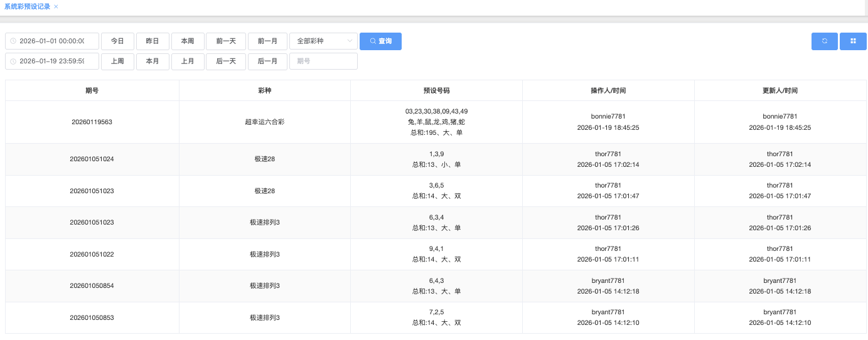Select the 今日 date shortcut
Image resolution: width=868 pixels, height=340 pixels.
(x=117, y=41)
